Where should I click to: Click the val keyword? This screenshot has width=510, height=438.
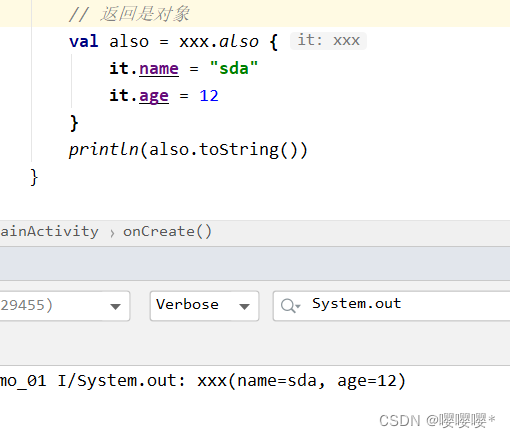point(84,42)
